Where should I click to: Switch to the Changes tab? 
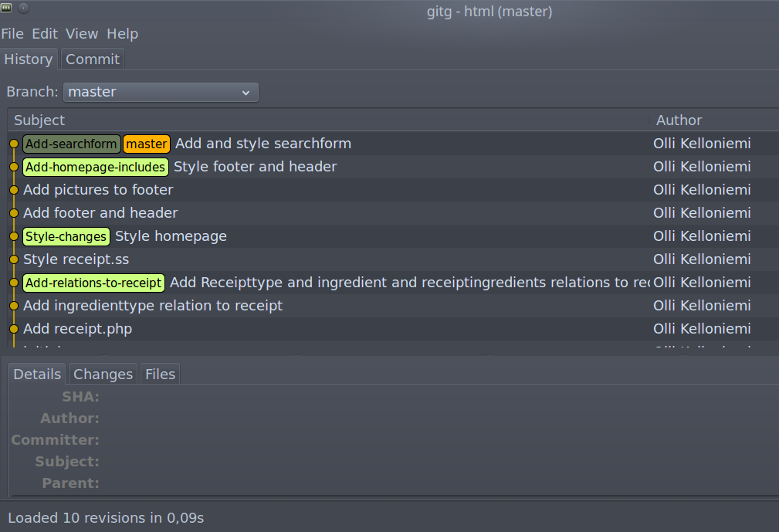pos(103,374)
